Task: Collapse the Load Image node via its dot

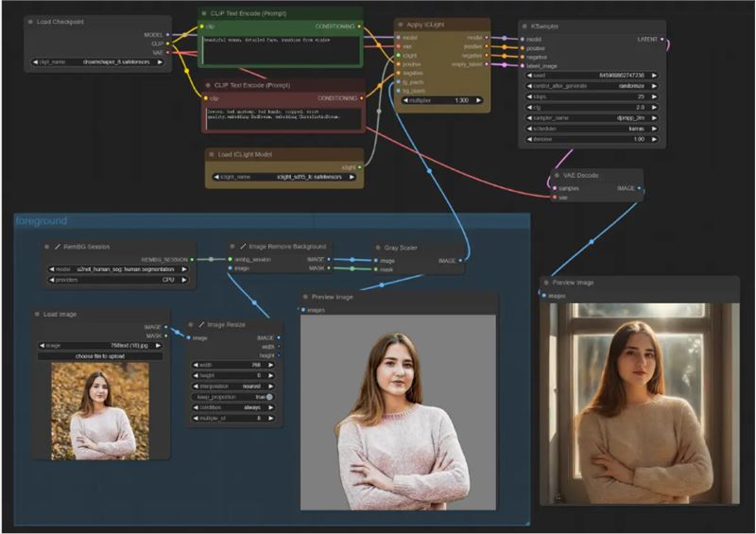Action: point(37,314)
